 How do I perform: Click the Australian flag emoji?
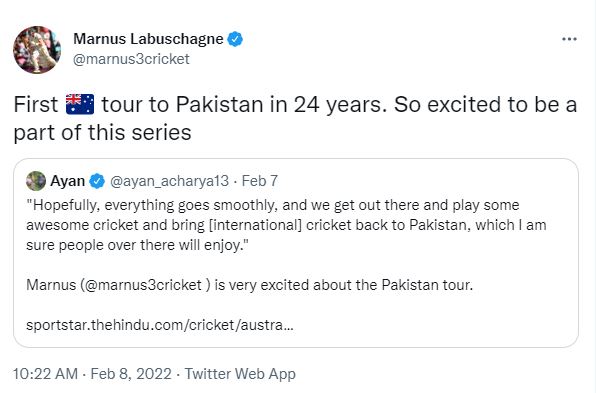[80, 104]
